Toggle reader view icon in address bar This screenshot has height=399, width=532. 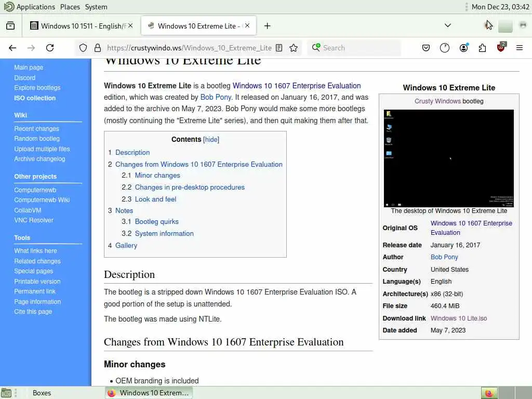[279, 48]
